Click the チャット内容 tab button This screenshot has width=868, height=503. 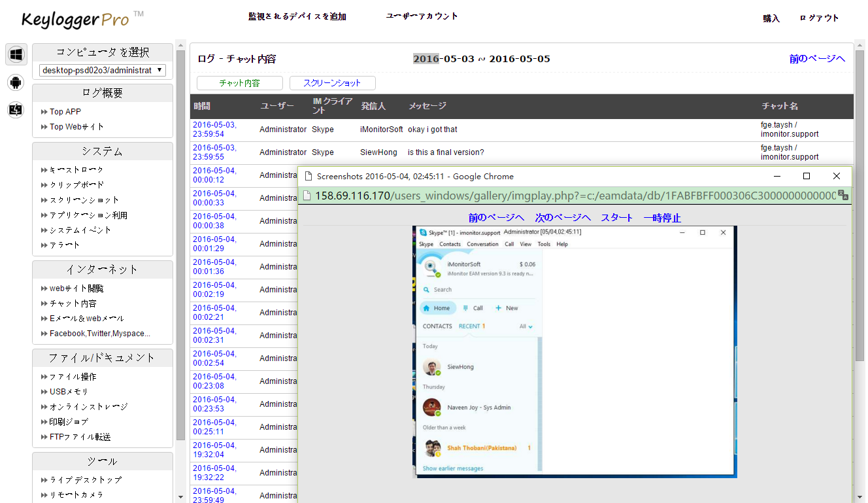point(240,83)
